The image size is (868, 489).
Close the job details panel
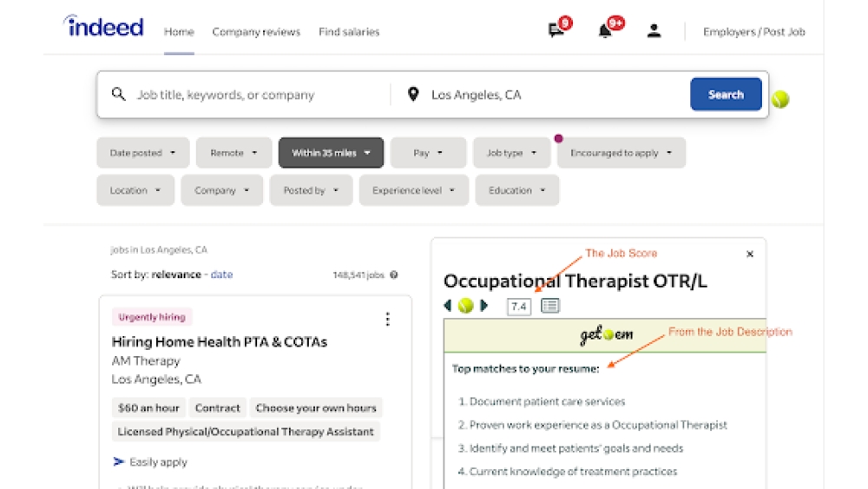click(750, 254)
